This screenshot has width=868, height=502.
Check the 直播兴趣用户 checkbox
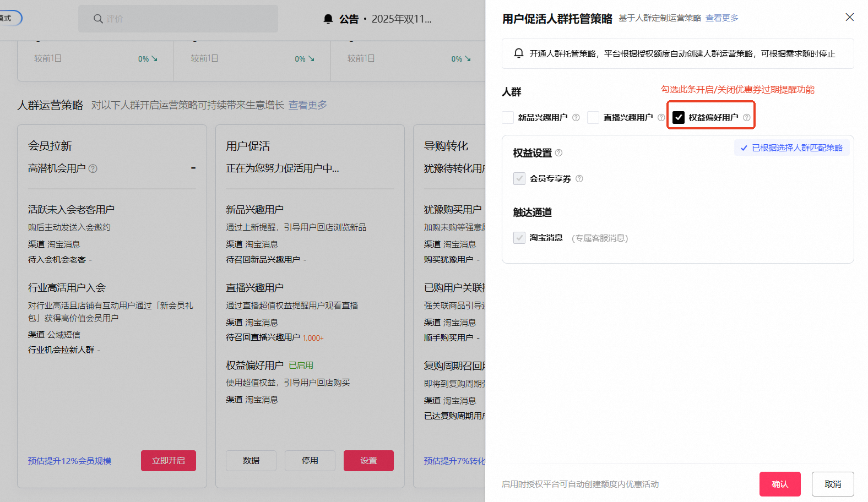pyautogui.click(x=593, y=117)
